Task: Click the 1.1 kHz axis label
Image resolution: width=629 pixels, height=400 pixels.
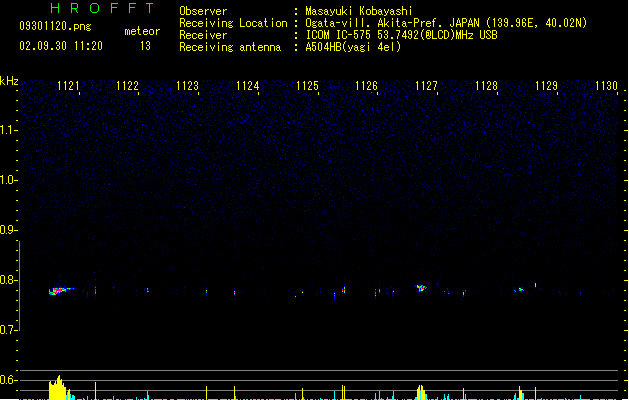Action: (x=8, y=130)
